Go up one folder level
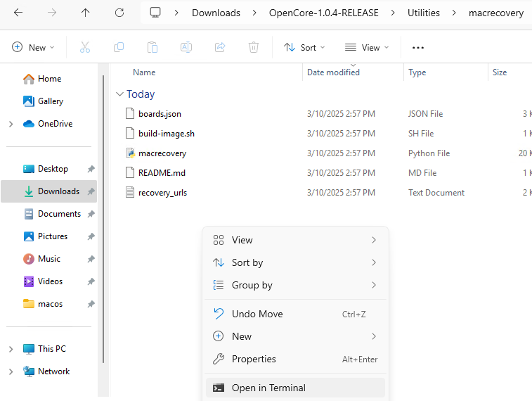 [86, 13]
